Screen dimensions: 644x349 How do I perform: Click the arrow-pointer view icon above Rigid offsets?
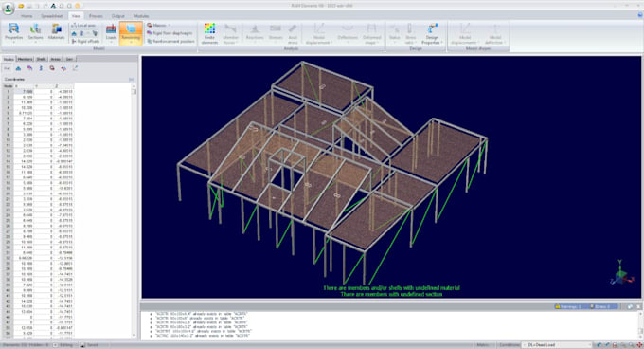point(95,33)
